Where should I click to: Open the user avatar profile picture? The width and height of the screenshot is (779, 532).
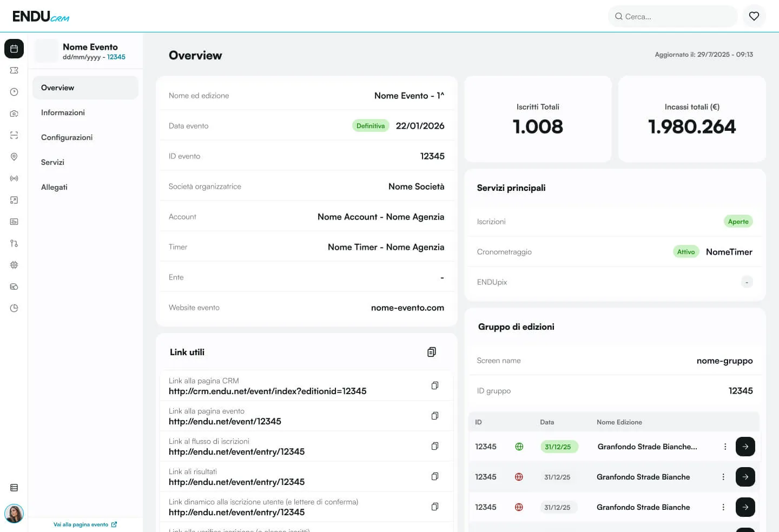coord(14,513)
